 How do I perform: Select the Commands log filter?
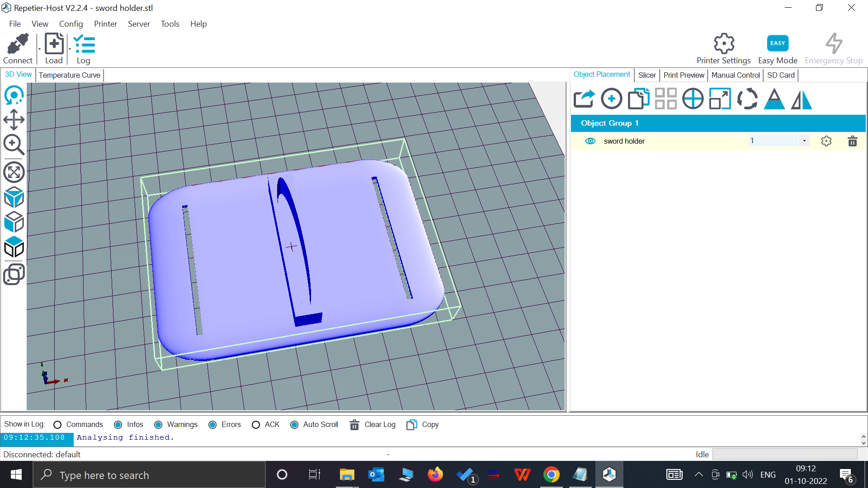[57, 425]
